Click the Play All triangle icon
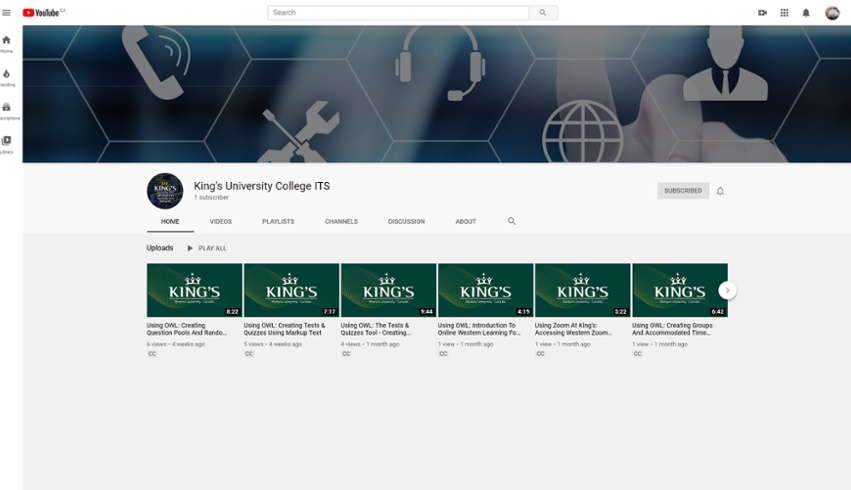The width and height of the screenshot is (851, 490). pos(190,248)
